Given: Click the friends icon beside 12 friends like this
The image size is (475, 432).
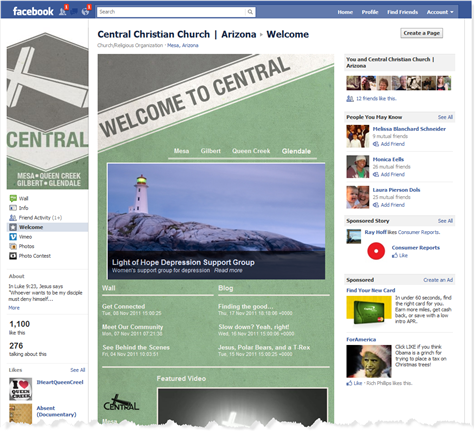Looking at the screenshot, I should (x=350, y=98).
